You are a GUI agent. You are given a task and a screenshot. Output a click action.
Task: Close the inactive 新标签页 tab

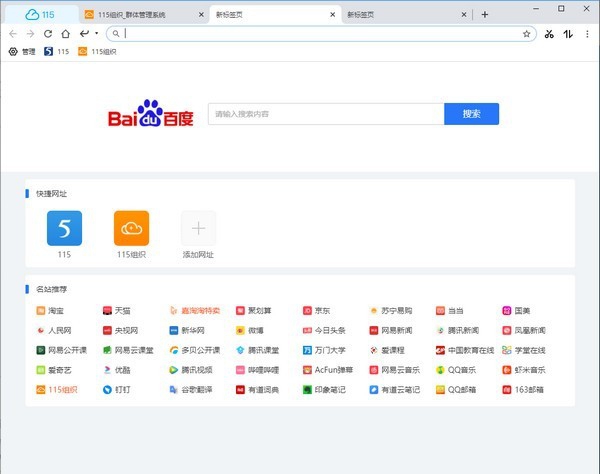(x=464, y=15)
